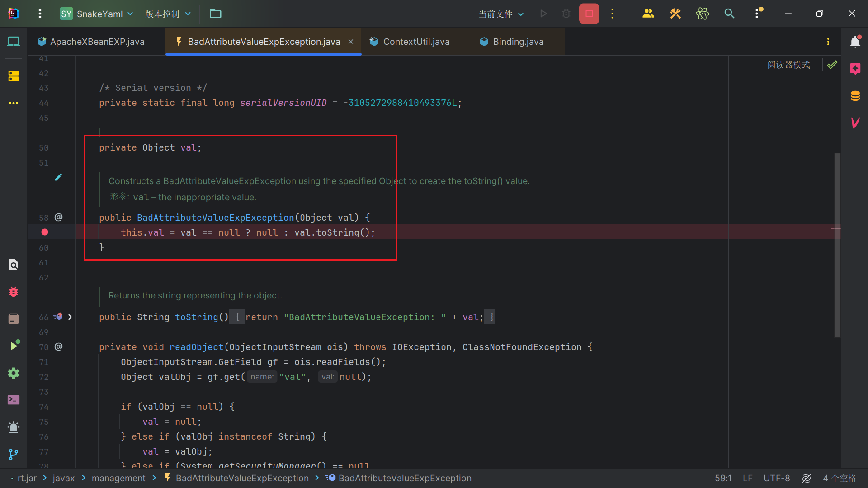Open the SnakeYaml project dropdown
The height and width of the screenshot is (488, 868).
tap(97, 14)
